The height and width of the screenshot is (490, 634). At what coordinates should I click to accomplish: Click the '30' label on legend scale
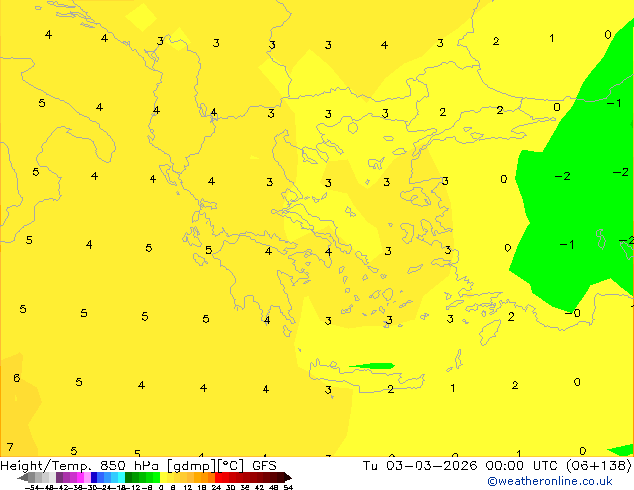(x=230, y=487)
